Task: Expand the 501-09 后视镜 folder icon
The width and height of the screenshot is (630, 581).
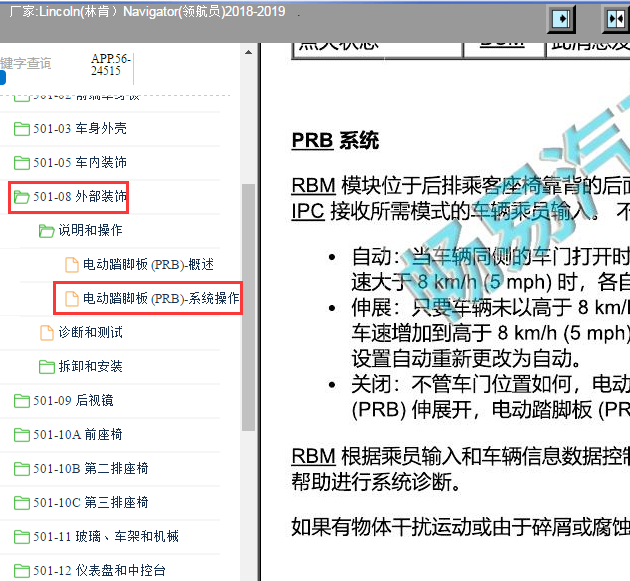Action: [22, 401]
